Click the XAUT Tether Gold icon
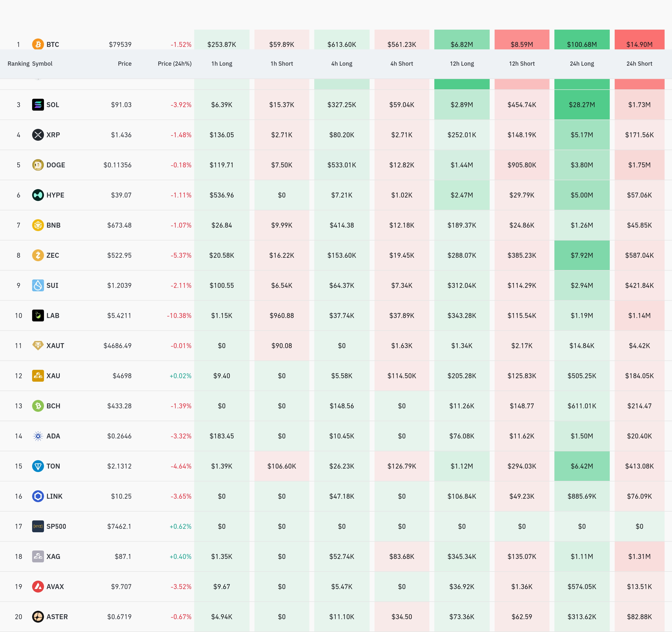The width and height of the screenshot is (672, 632). [38, 346]
